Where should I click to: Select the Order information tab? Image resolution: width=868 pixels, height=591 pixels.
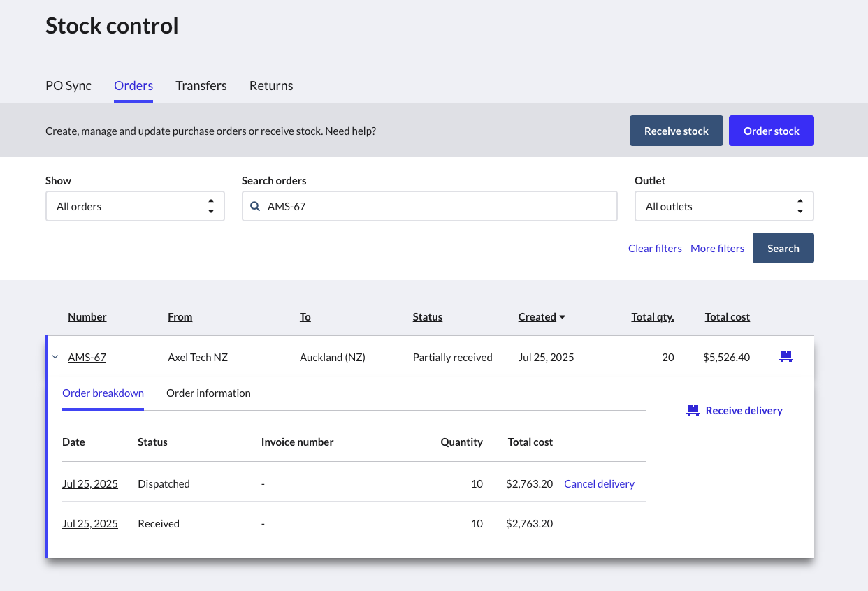[x=208, y=393]
